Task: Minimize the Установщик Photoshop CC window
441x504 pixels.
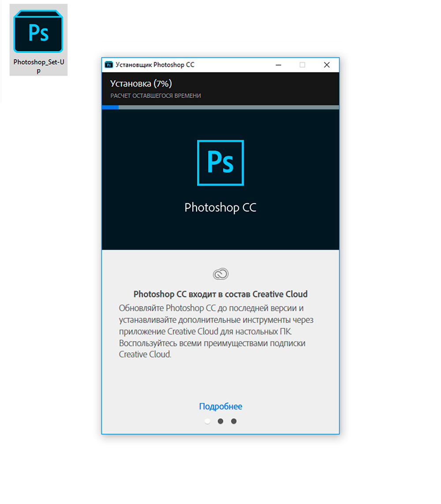Action: tap(278, 65)
